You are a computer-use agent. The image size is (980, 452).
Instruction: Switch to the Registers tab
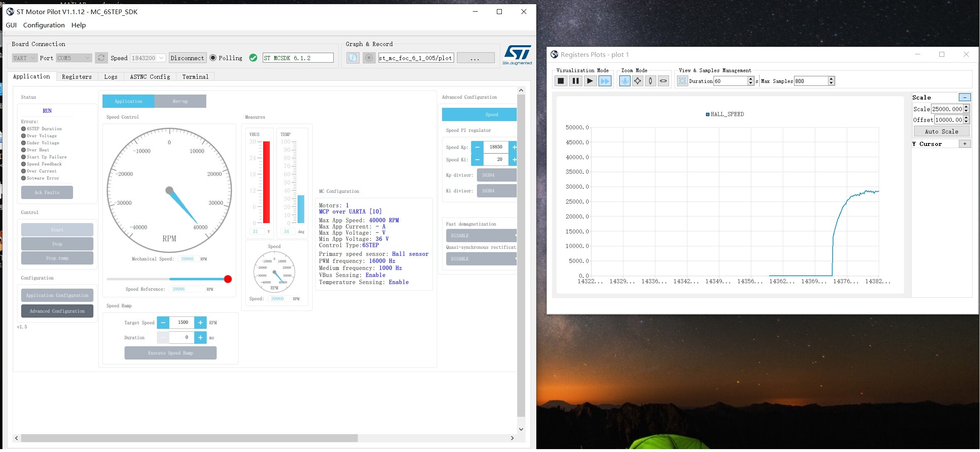pos(77,77)
